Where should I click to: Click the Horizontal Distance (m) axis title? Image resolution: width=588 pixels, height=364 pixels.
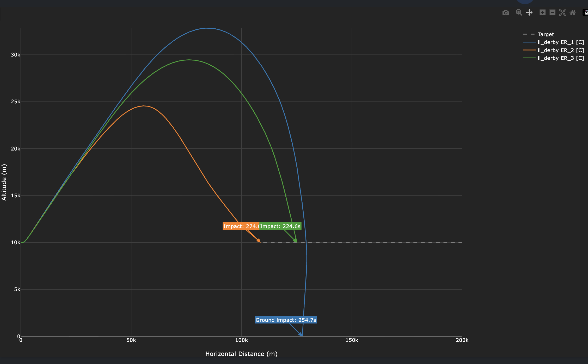(241, 354)
